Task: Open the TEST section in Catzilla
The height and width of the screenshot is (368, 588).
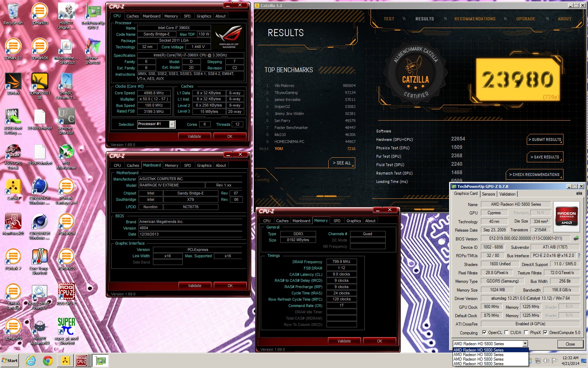Action: coord(389,19)
